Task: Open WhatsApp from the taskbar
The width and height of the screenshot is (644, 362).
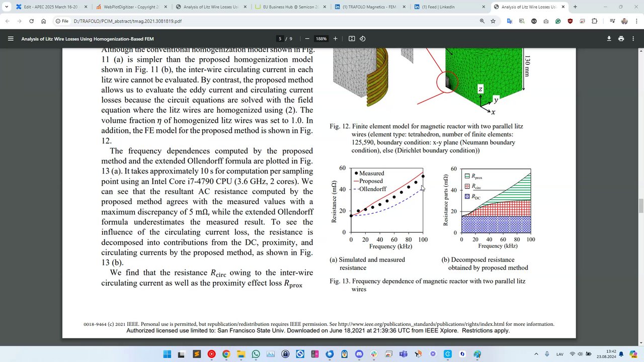Action: [x=256, y=354]
